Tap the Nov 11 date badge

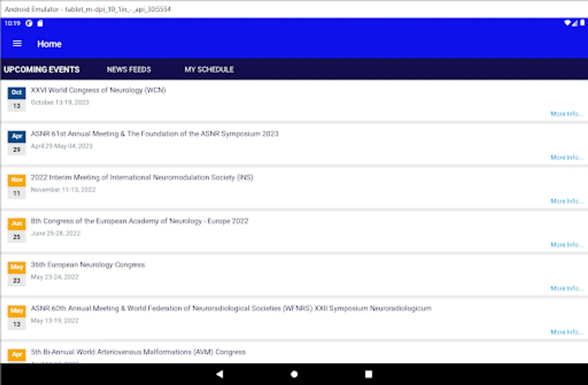[x=17, y=186]
